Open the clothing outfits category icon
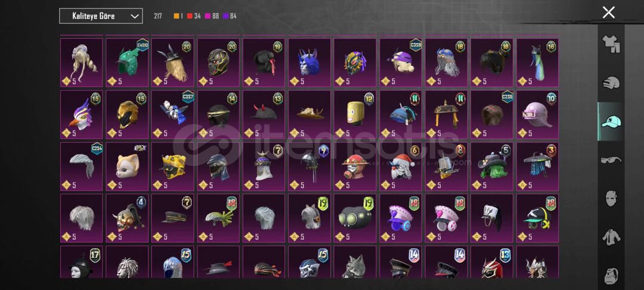 (x=611, y=44)
